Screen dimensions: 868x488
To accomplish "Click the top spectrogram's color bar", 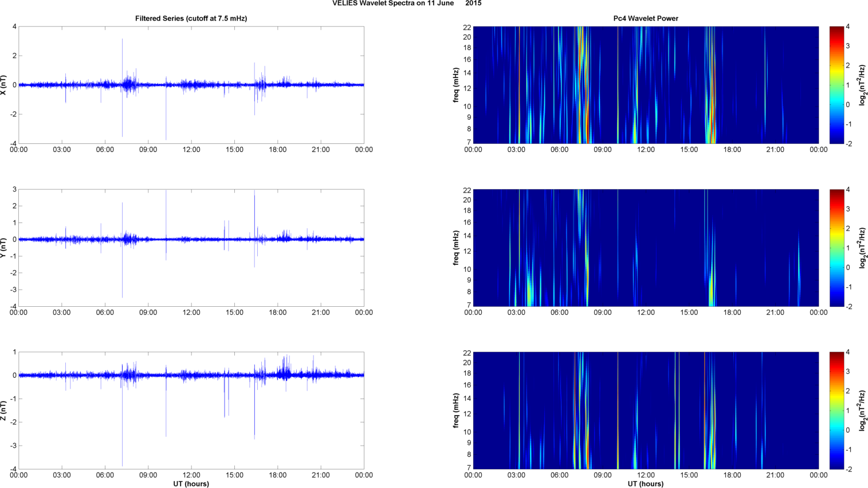I will [836, 85].
